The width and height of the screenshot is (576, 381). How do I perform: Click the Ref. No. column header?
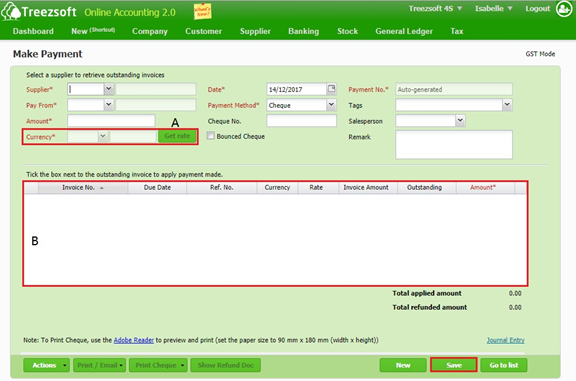click(222, 188)
